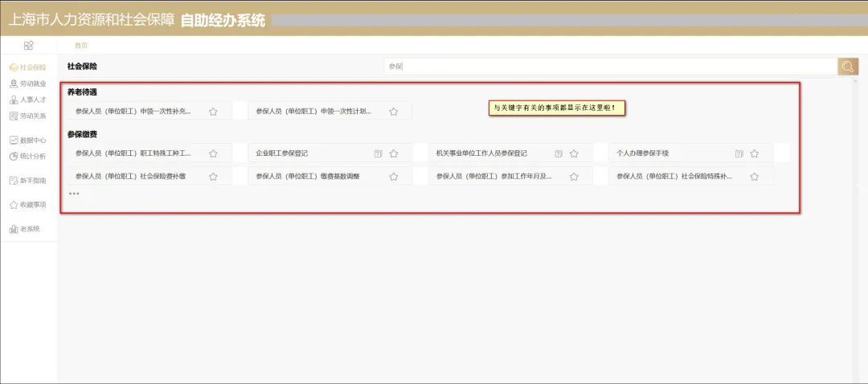Favorite 企业职工参保登记 with its star
Image resolution: width=868 pixels, height=384 pixels.
[x=394, y=153]
